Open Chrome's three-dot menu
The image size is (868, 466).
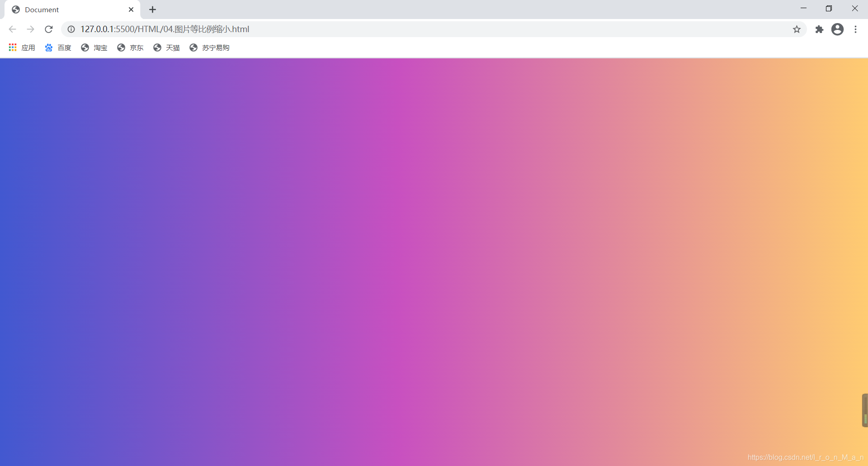coord(855,29)
